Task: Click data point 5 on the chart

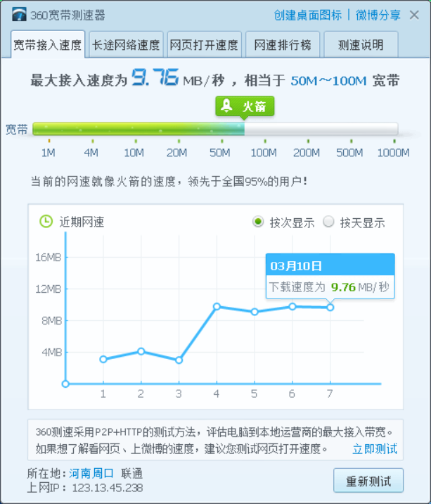Action: [x=255, y=312]
